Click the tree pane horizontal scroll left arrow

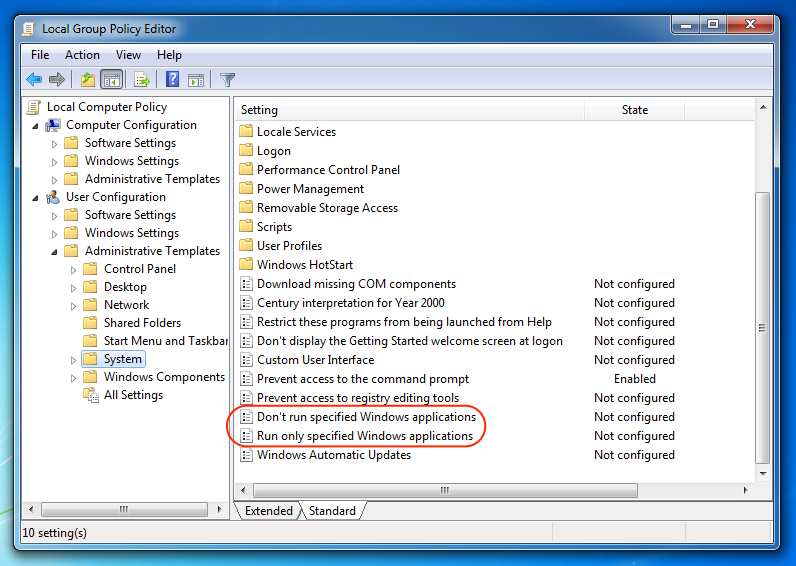click(31, 509)
